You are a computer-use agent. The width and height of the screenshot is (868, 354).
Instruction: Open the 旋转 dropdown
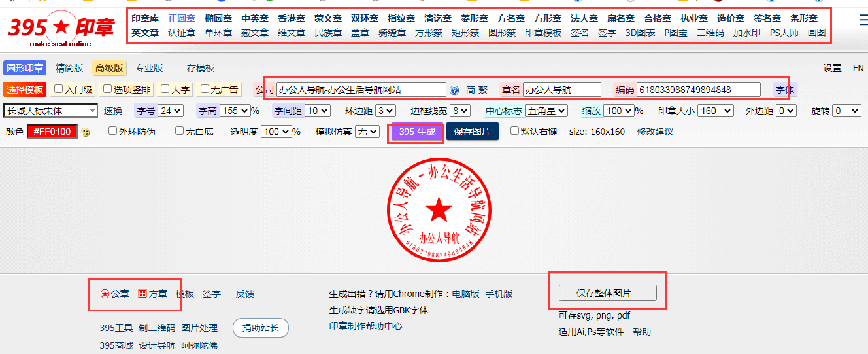point(848,111)
